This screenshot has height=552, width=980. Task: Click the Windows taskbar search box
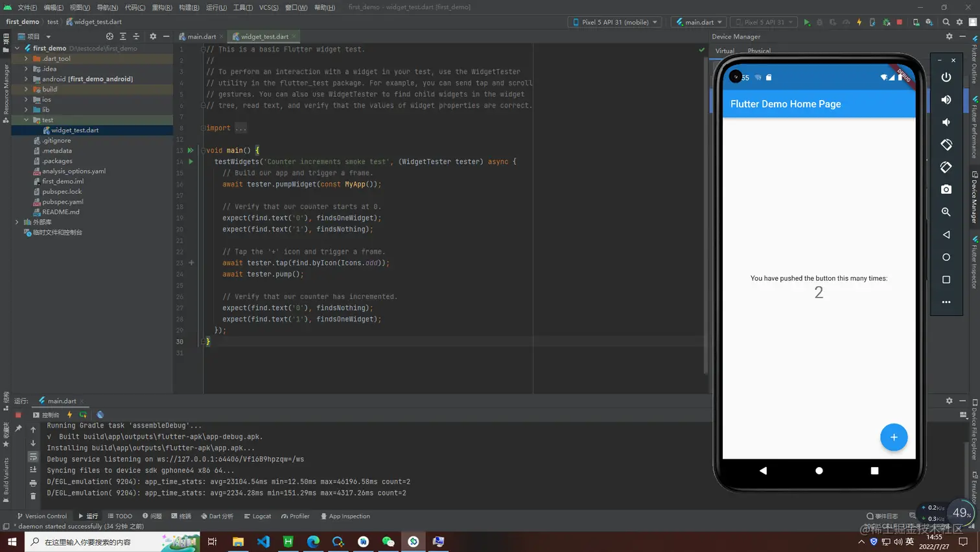tap(112, 542)
